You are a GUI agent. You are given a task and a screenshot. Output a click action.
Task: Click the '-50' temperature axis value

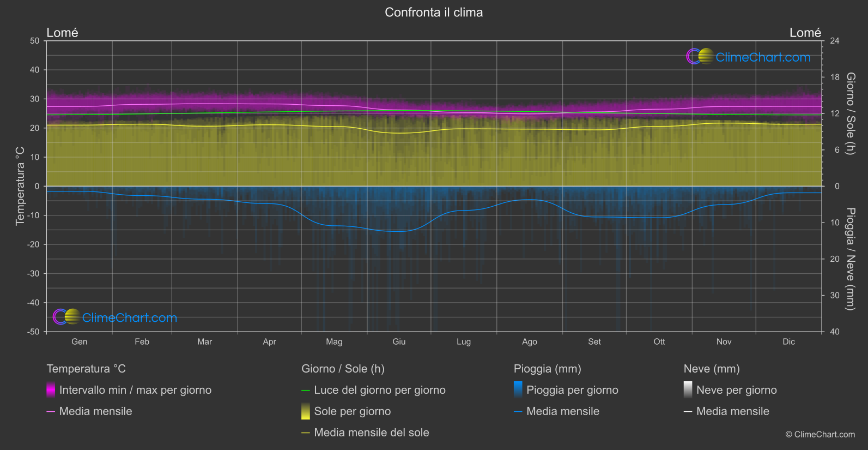pos(33,332)
